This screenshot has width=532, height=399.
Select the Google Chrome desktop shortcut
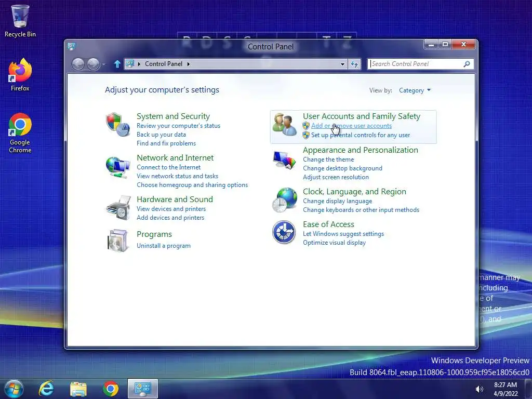[20, 133]
